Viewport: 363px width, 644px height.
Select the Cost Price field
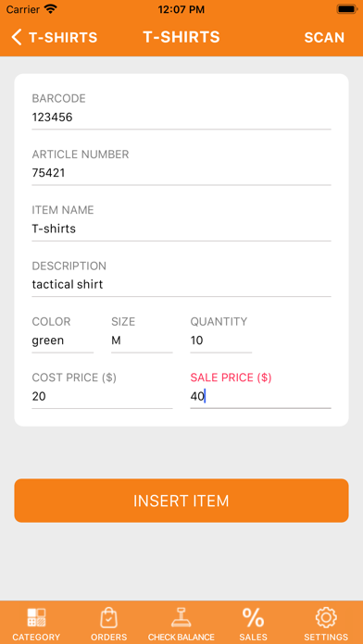click(x=102, y=396)
